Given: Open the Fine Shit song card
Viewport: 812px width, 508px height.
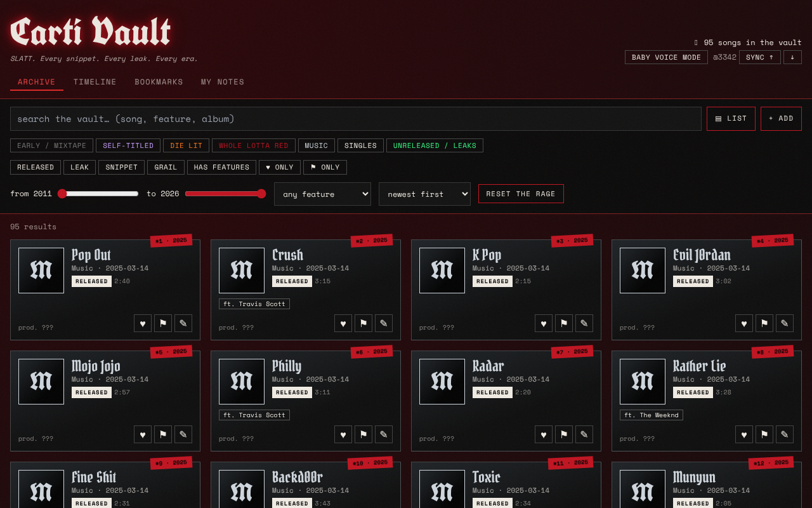Looking at the screenshot, I should click(105, 485).
